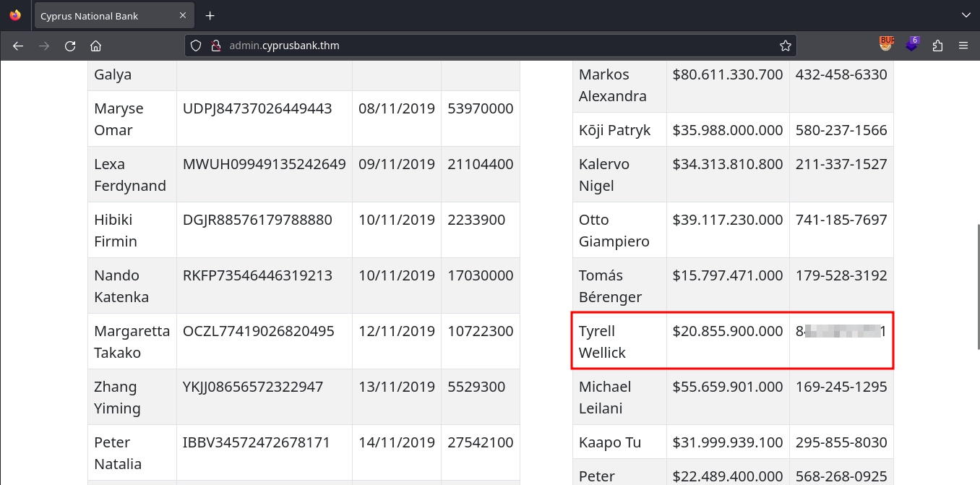Bookmark this page with the star icon
The width and height of the screenshot is (980, 485).
tap(785, 46)
